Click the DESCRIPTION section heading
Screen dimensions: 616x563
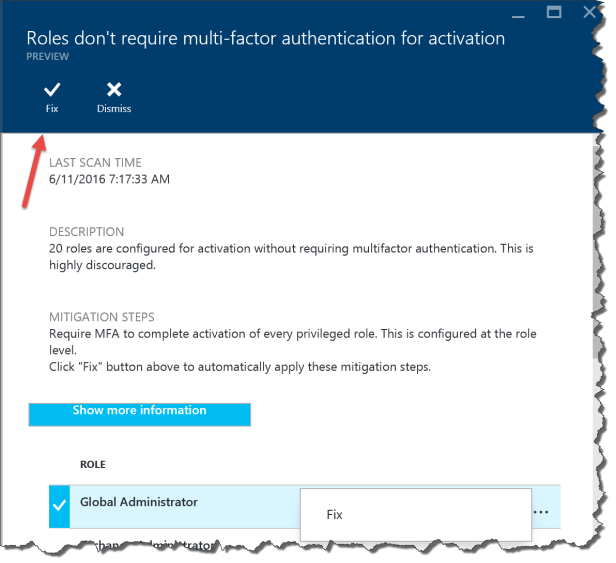[86, 231]
